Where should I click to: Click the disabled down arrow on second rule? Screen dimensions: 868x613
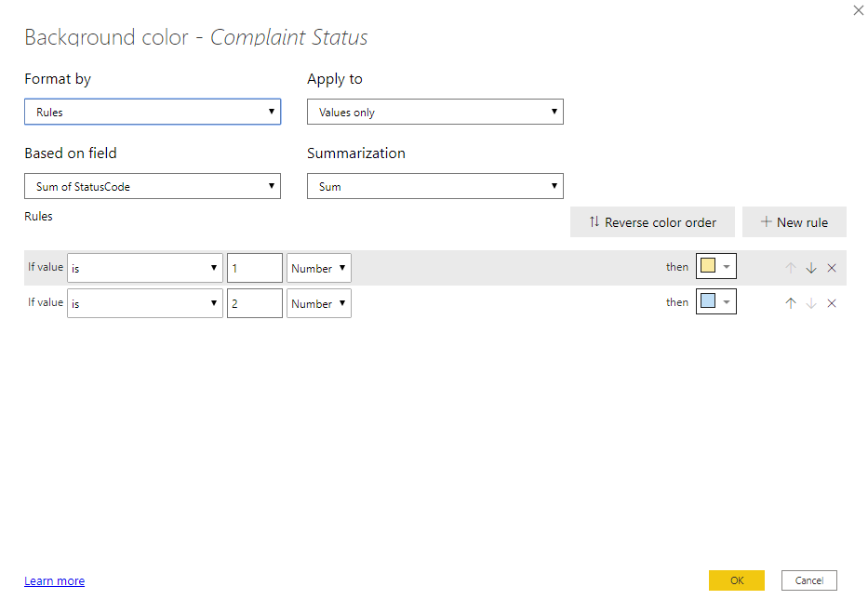811,303
